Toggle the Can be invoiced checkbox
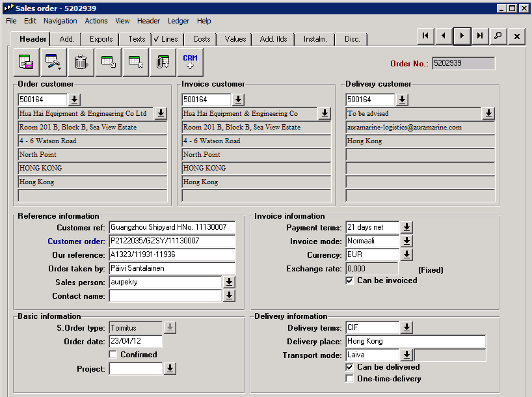The height and width of the screenshot is (397, 532). [349, 281]
